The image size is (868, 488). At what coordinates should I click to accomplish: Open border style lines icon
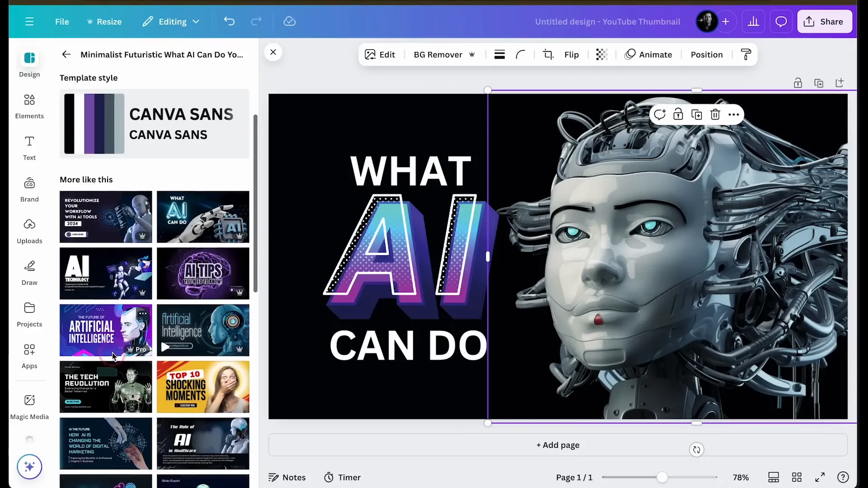click(x=500, y=55)
